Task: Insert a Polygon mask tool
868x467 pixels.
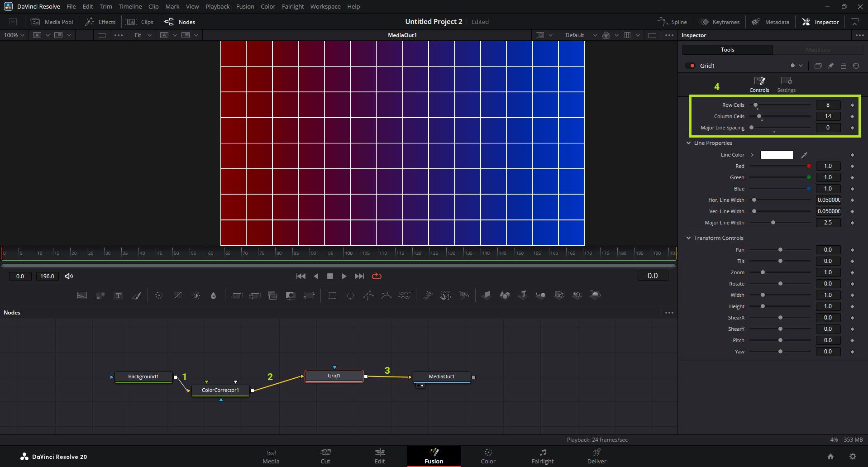Action: pyautogui.click(x=368, y=295)
